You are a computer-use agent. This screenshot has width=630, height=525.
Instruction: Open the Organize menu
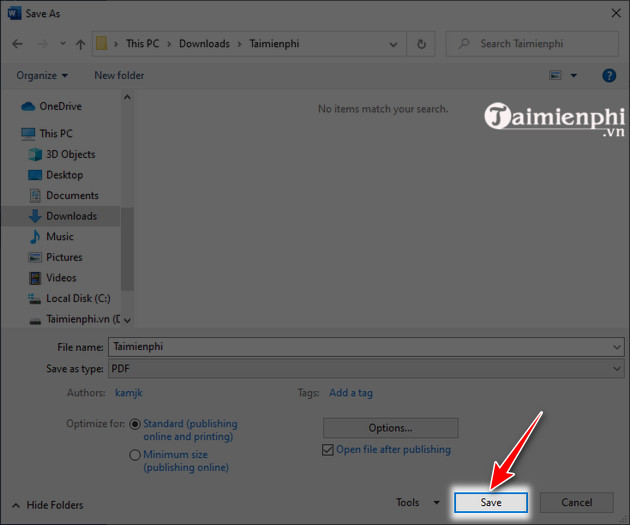coord(42,76)
